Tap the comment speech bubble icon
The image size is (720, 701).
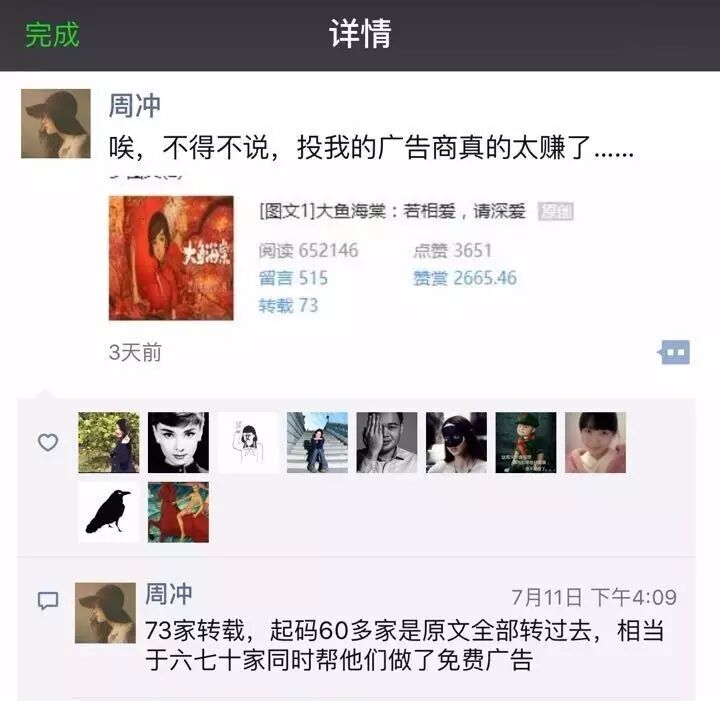click(48, 600)
